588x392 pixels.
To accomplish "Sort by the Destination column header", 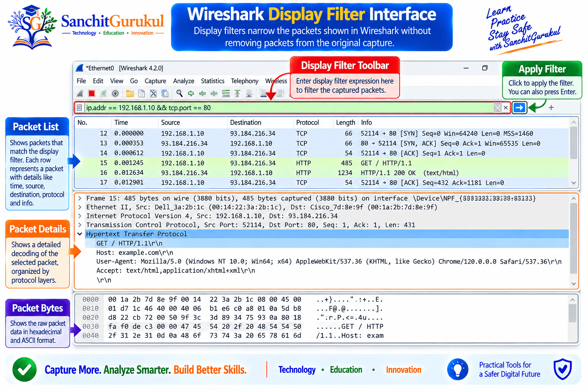I will (260, 122).
